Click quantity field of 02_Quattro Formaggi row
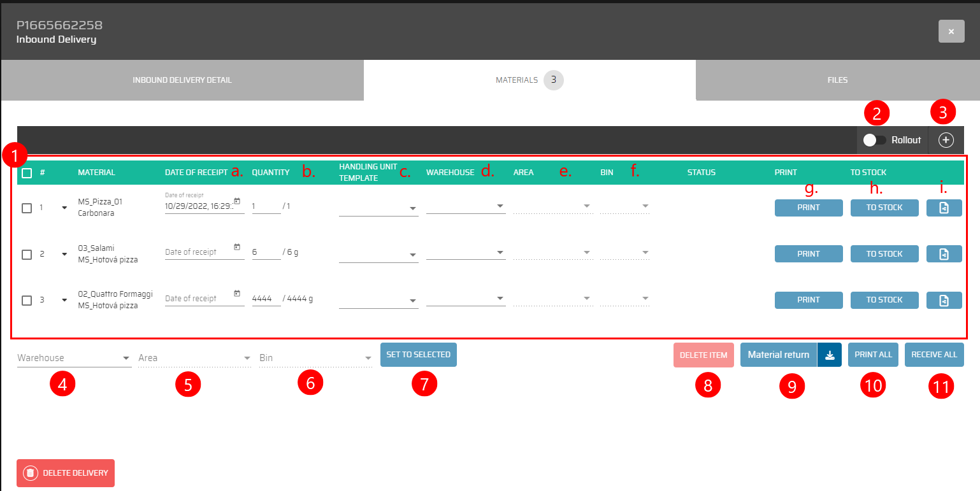The image size is (980, 491). tap(266, 299)
